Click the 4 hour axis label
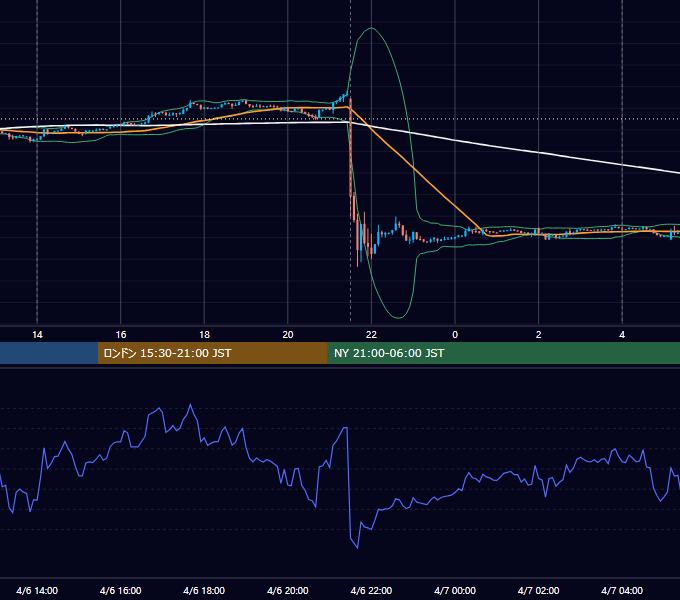The image size is (680, 600). point(622,335)
